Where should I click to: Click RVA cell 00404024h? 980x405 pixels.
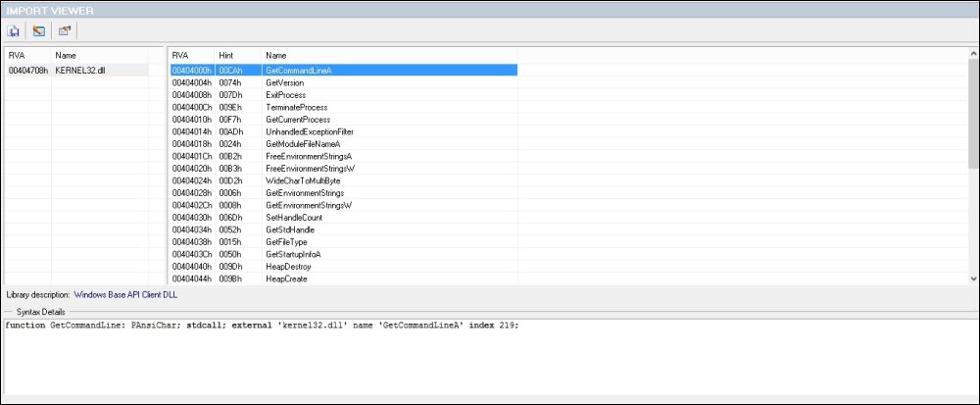(192, 180)
